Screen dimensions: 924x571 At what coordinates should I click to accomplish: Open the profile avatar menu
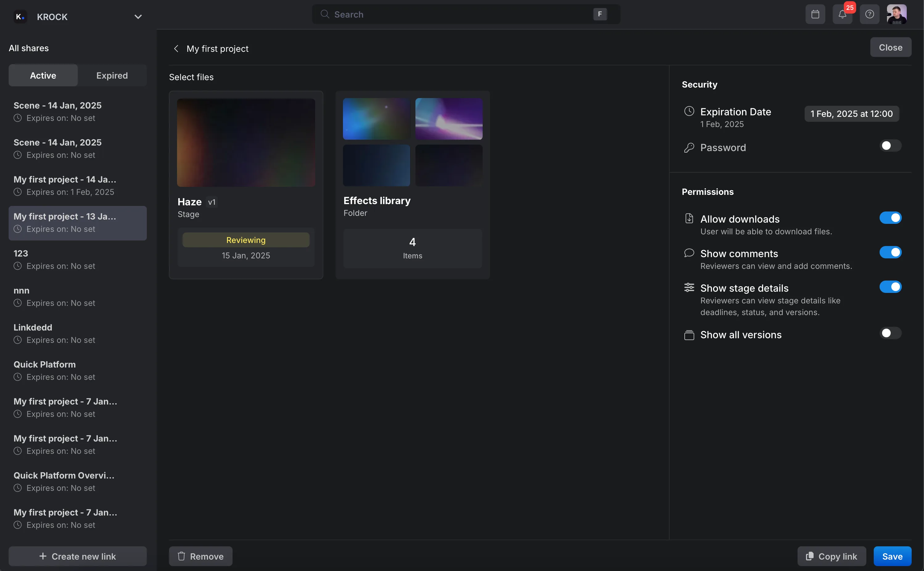(x=897, y=14)
